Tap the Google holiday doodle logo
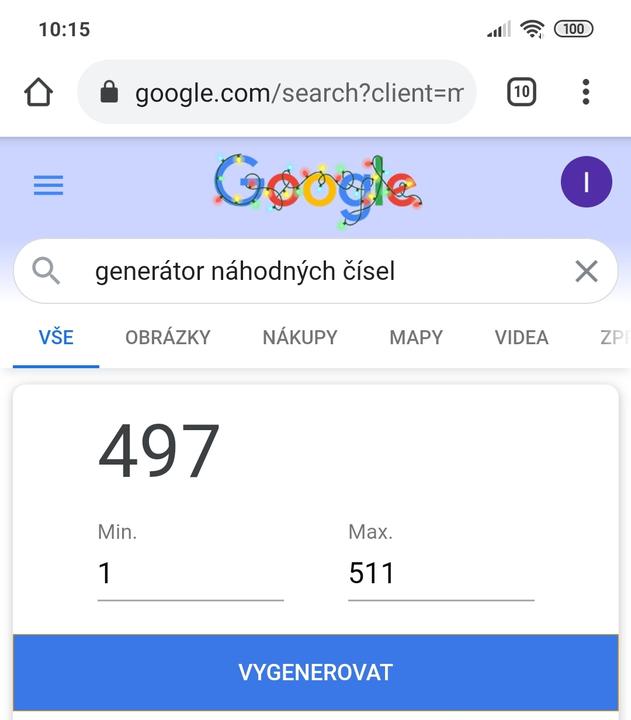 315,185
